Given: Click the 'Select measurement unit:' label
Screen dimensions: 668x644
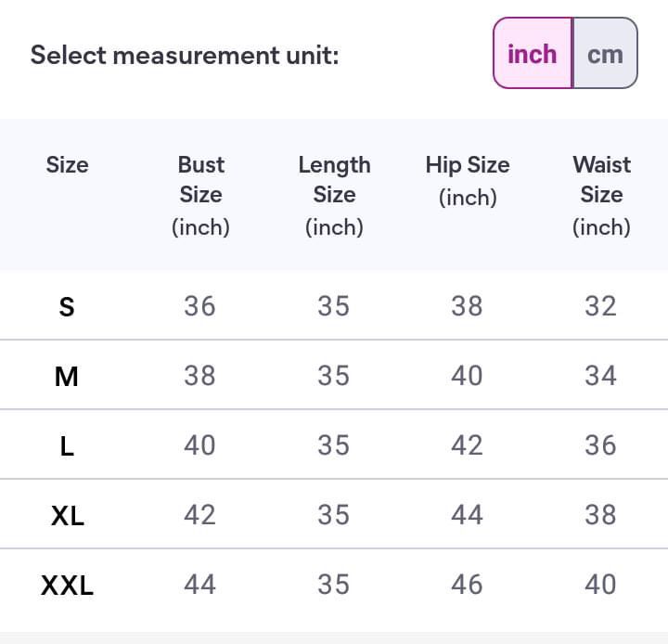Looking at the screenshot, I should [185, 55].
